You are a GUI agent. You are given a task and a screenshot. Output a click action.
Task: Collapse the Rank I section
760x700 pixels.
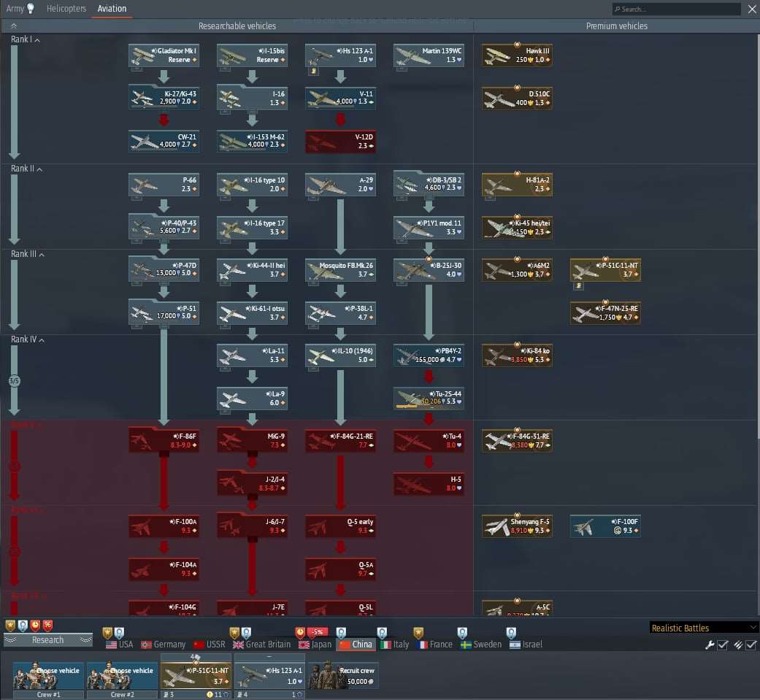coord(26,39)
